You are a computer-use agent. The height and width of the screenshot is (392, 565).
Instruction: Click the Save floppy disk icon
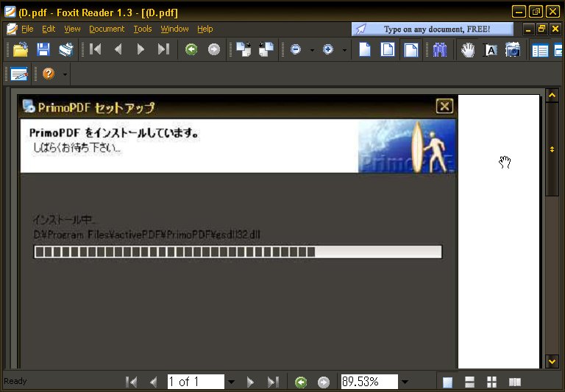[43, 49]
